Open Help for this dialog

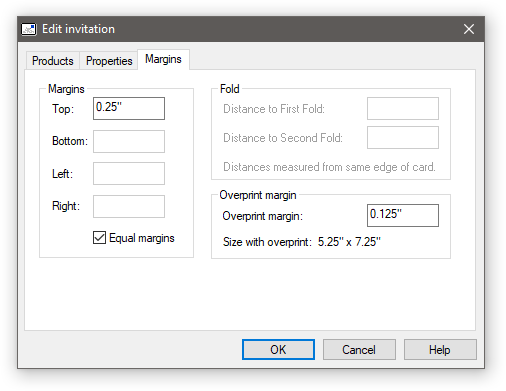440,350
